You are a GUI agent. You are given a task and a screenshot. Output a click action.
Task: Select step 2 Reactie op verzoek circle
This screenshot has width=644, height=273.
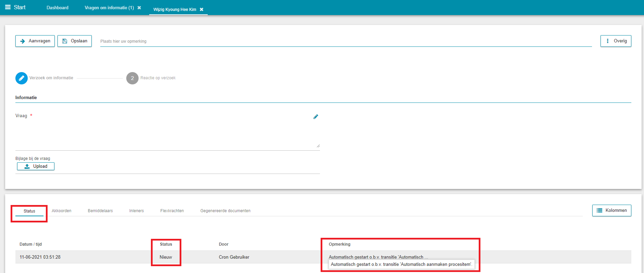point(132,78)
